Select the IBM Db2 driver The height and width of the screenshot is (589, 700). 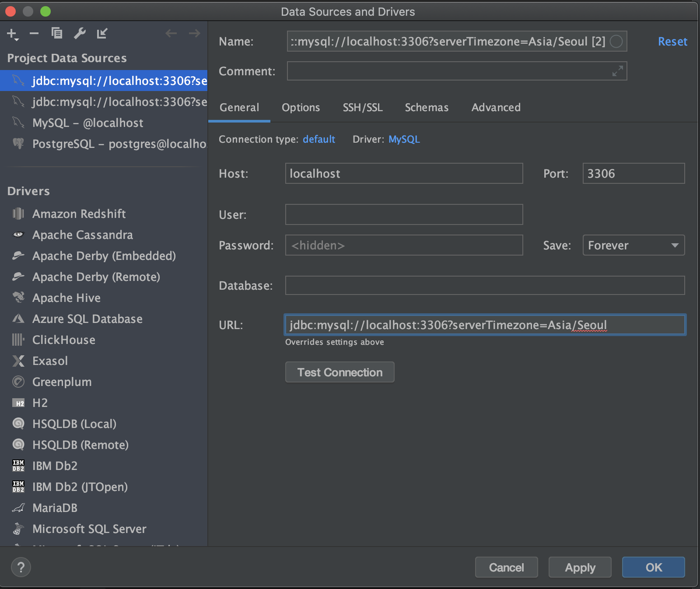(x=104, y=466)
